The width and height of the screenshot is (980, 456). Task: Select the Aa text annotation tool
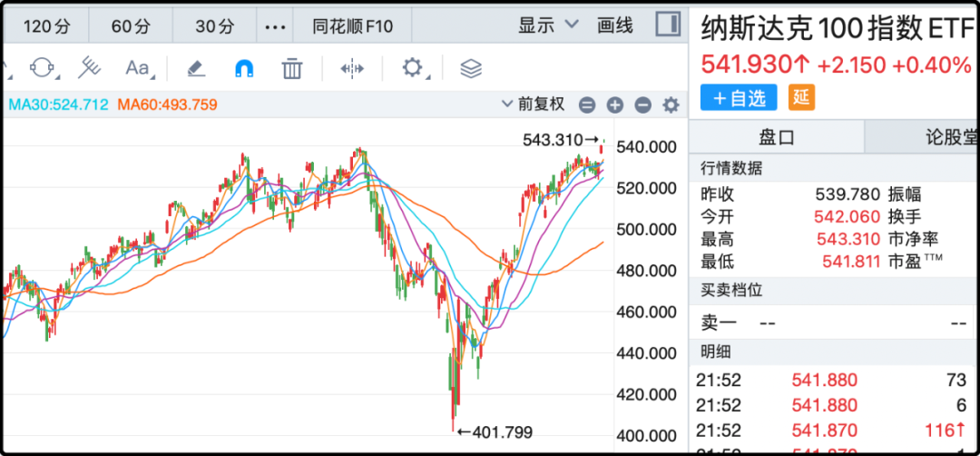137,68
